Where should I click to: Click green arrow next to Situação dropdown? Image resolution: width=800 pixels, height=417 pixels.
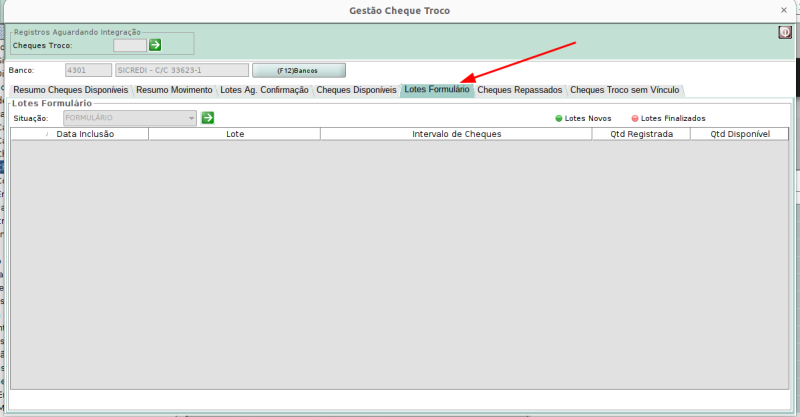[x=208, y=118]
